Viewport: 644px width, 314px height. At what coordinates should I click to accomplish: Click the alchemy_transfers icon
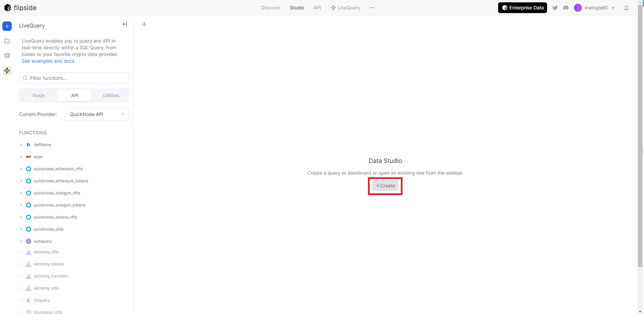(29, 276)
